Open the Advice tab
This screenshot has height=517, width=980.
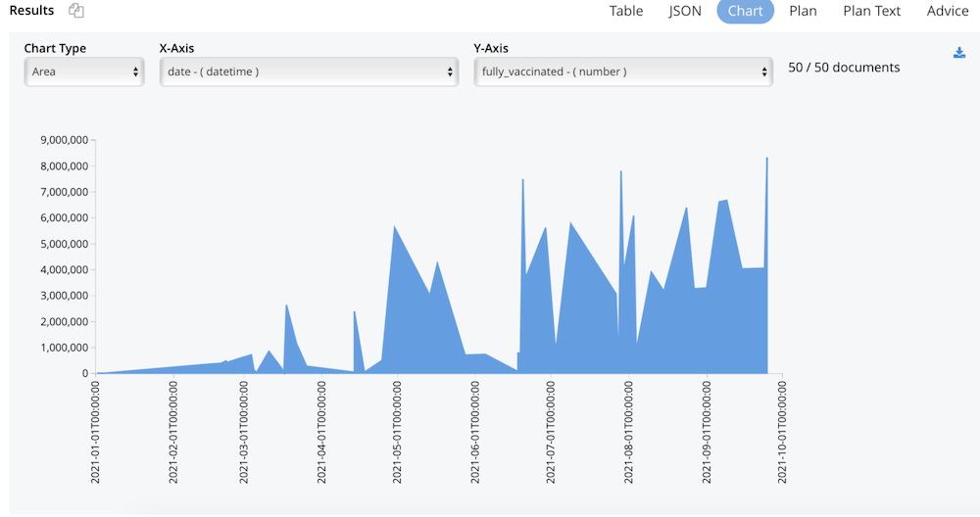(x=948, y=11)
